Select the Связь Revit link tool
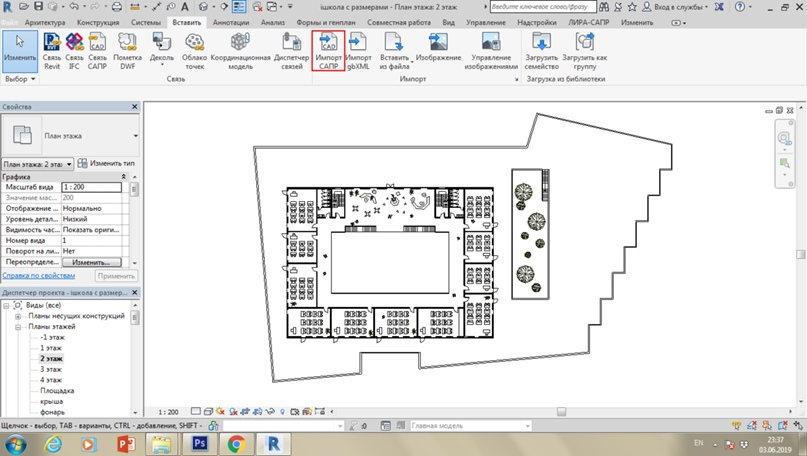 click(x=51, y=51)
